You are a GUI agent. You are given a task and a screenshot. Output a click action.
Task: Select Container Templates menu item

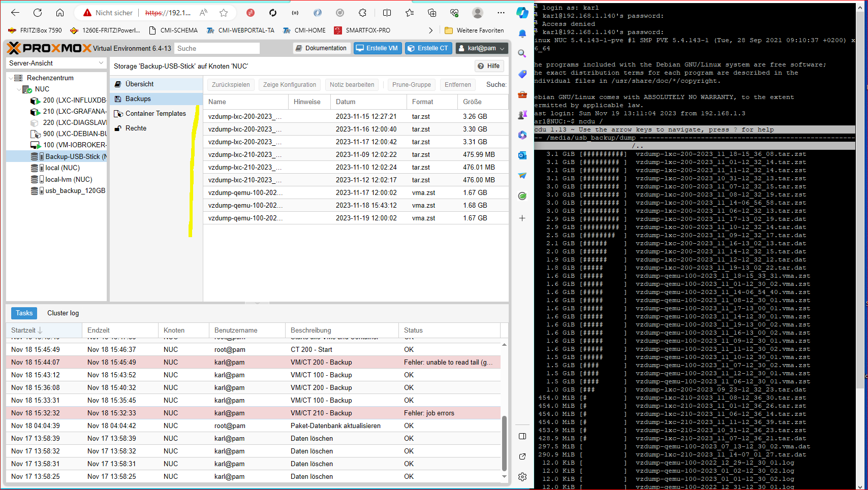pyautogui.click(x=157, y=114)
